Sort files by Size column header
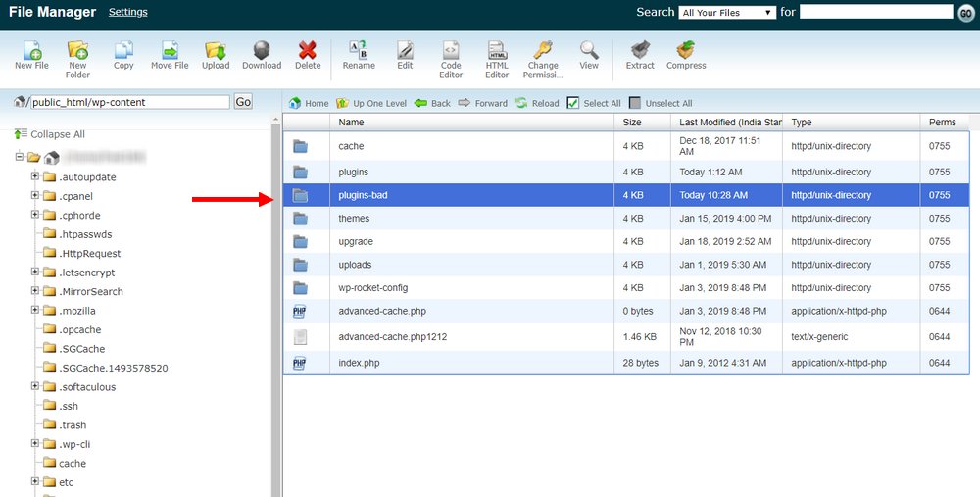Image resolution: width=980 pixels, height=497 pixels. [x=632, y=123]
